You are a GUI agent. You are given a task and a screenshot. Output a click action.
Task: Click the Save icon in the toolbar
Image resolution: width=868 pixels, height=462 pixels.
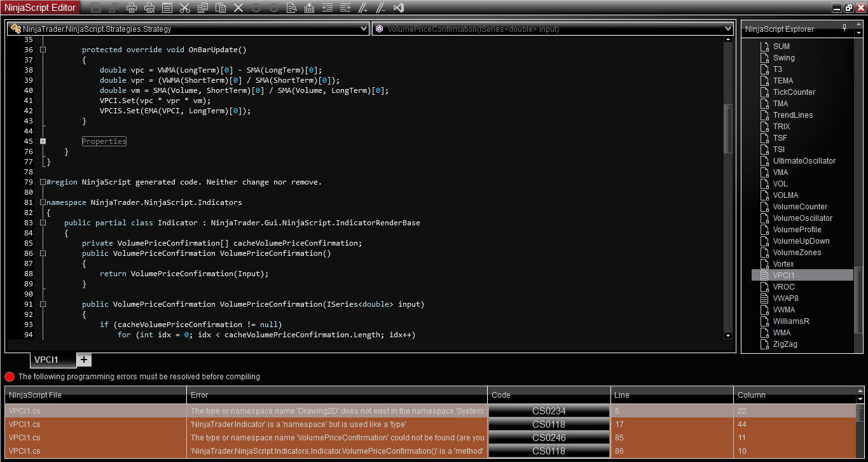[x=96, y=8]
